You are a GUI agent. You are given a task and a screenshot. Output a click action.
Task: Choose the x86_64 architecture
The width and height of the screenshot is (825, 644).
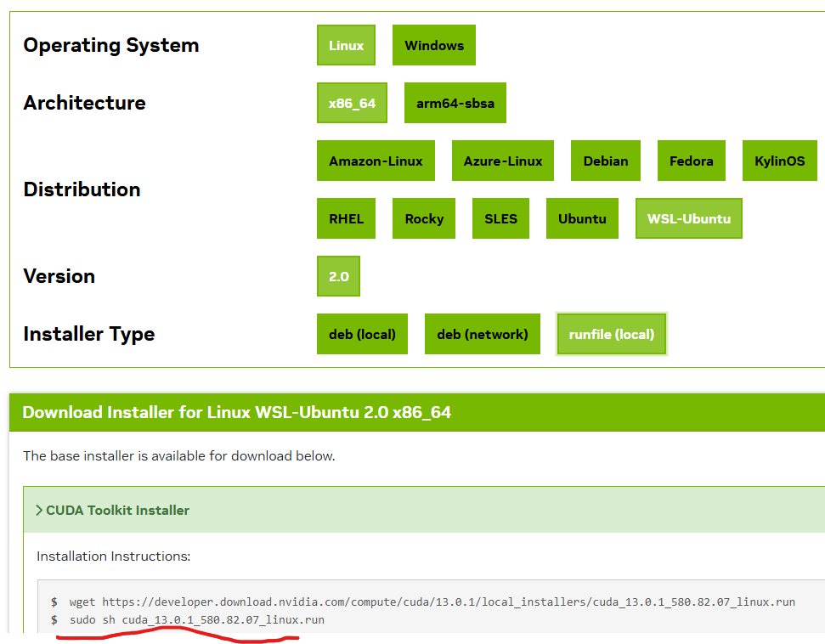pyautogui.click(x=352, y=103)
